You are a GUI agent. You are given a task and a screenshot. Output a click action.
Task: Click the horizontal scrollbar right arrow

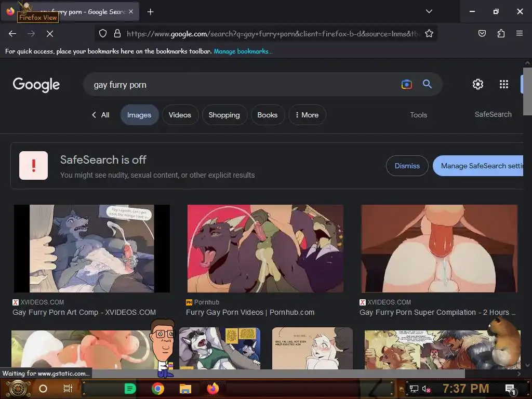click(x=519, y=374)
